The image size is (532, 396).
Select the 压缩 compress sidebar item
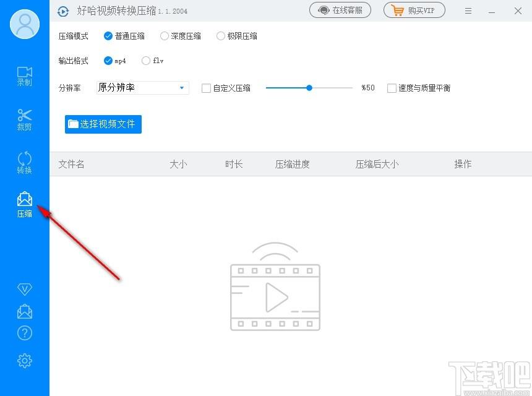(x=24, y=205)
